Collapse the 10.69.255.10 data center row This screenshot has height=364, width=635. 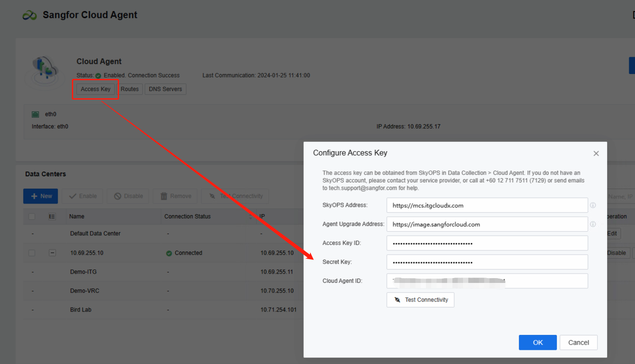(x=52, y=253)
